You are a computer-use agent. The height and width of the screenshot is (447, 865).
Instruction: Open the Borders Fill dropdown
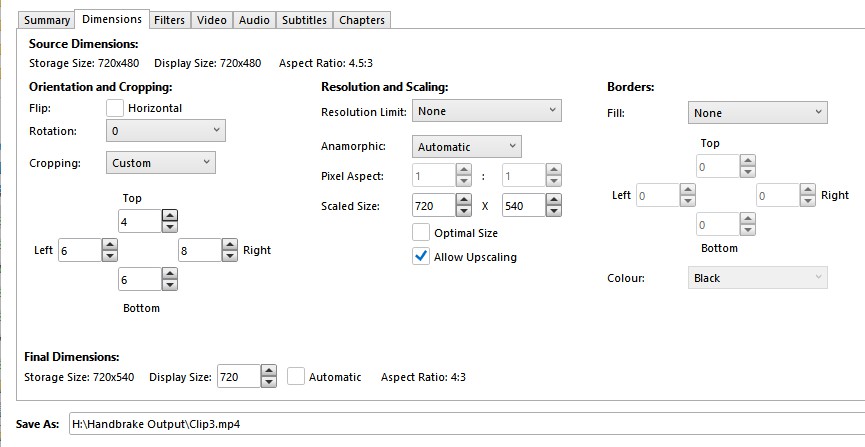point(757,113)
